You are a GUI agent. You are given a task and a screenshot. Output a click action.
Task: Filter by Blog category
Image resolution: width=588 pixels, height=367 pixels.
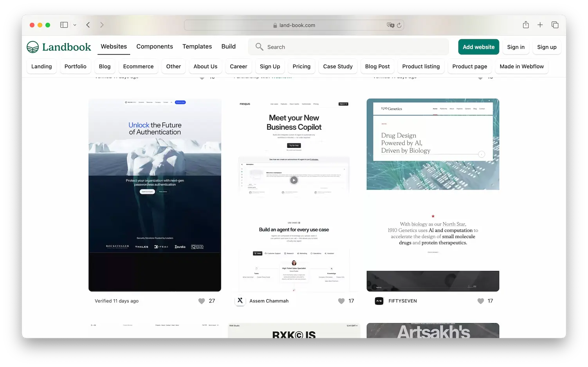click(105, 67)
